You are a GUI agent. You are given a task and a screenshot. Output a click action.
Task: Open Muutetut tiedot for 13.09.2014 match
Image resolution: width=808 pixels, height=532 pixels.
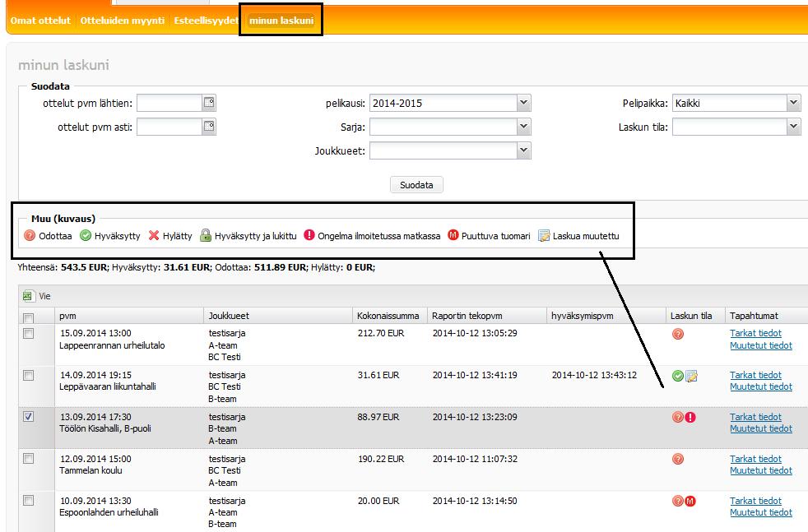tap(760, 428)
